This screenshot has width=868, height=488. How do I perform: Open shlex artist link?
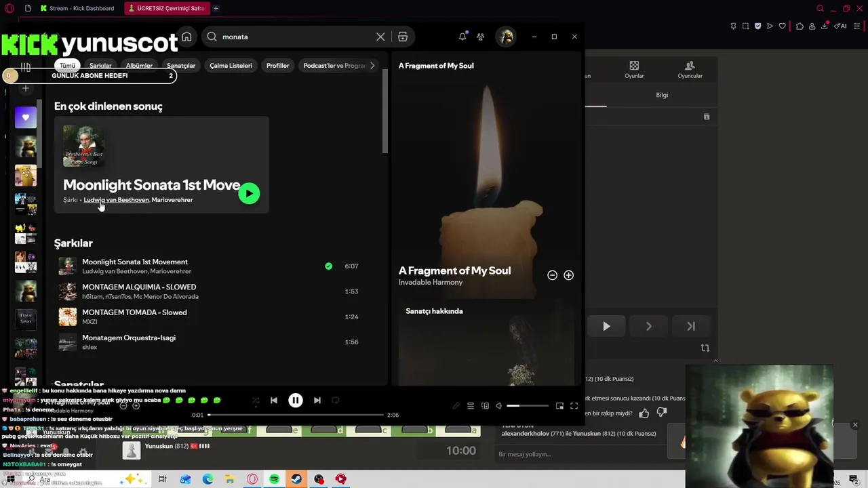click(x=90, y=347)
